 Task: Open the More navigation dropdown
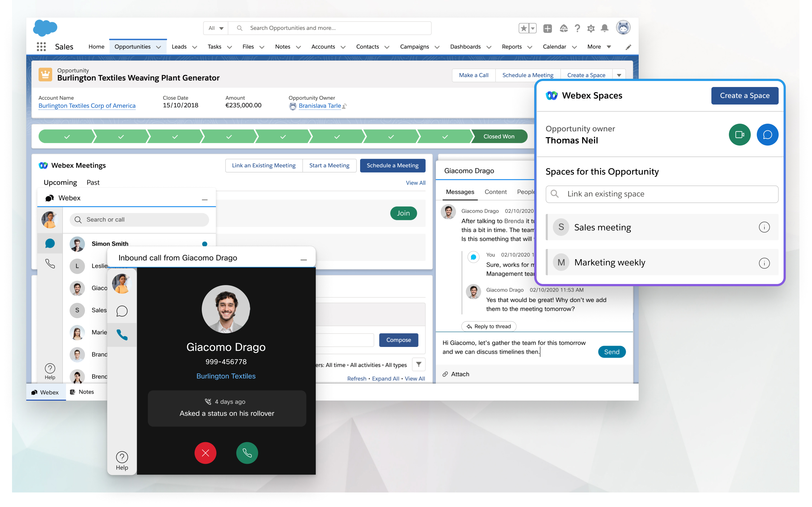pyautogui.click(x=599, y=47)
